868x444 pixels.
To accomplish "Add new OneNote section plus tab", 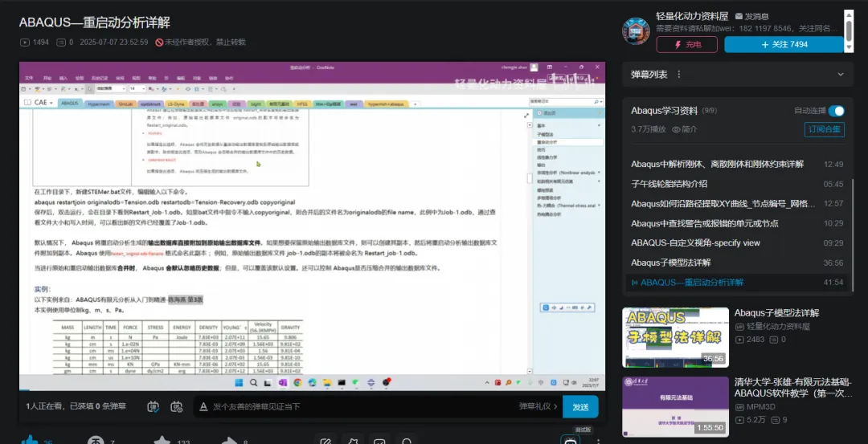I will click(x=416, y=104).
